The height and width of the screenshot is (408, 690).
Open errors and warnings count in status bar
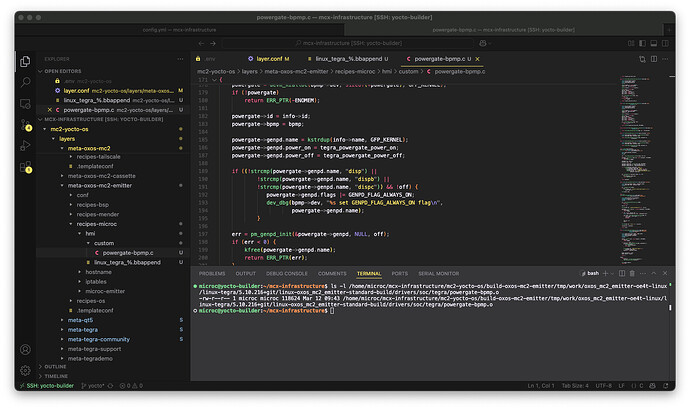131,386
